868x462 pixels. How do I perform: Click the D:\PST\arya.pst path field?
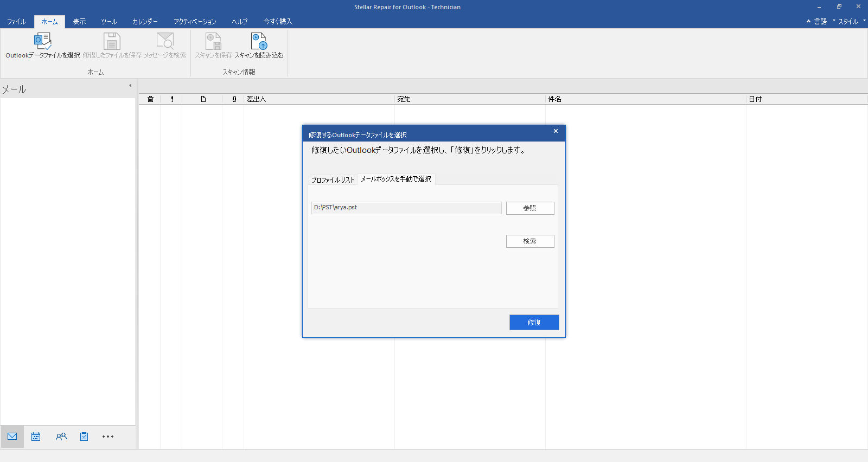coord(406,208)
